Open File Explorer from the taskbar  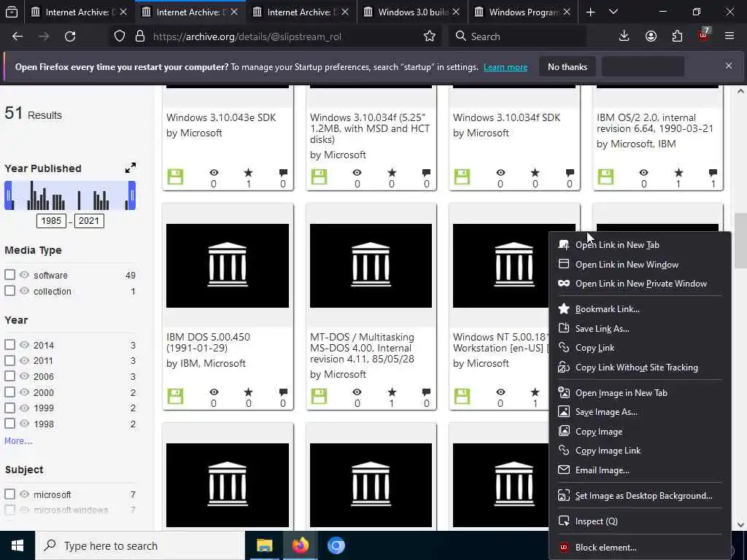click(x=264, y=545)
